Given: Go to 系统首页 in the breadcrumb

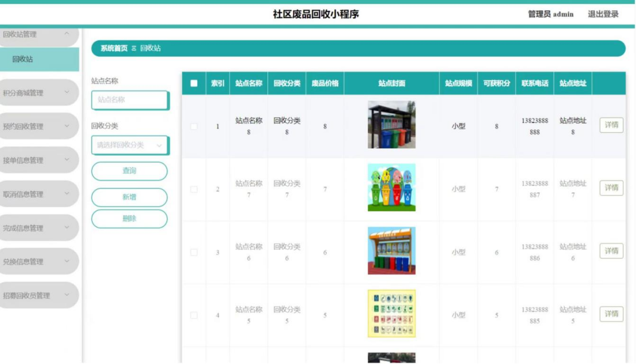Looking at the screenshot, I should click(114, 48).
